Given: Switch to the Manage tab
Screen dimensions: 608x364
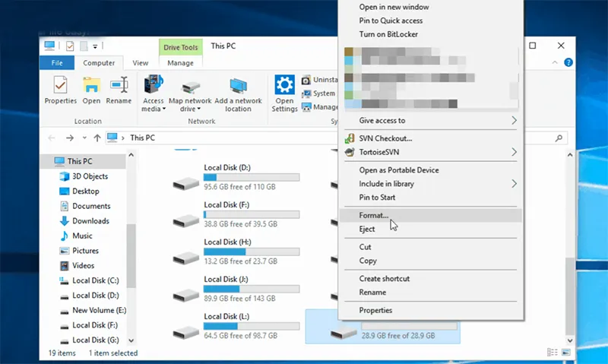Looking at the screenshot, I should coord(180,63).
